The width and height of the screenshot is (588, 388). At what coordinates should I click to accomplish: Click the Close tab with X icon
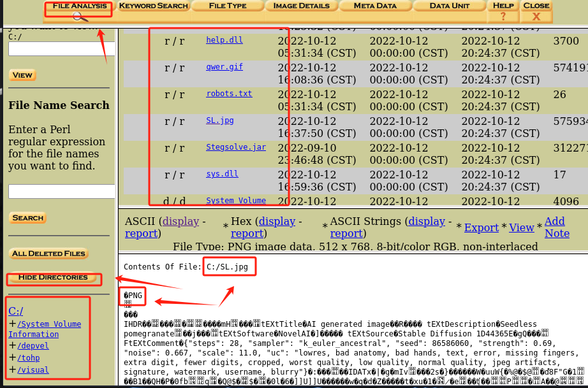coord(536,11)
